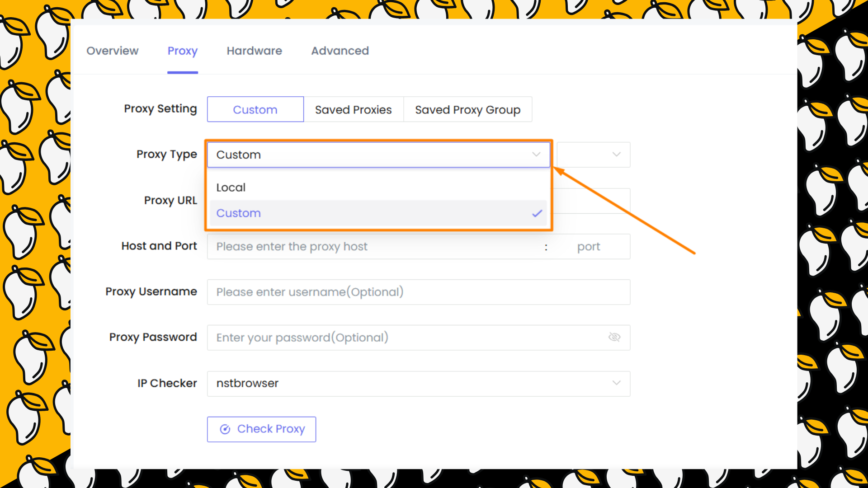This screenshot has height=488, width=868.
Task: Select the Proxy tab
Action: click(183, 51)
